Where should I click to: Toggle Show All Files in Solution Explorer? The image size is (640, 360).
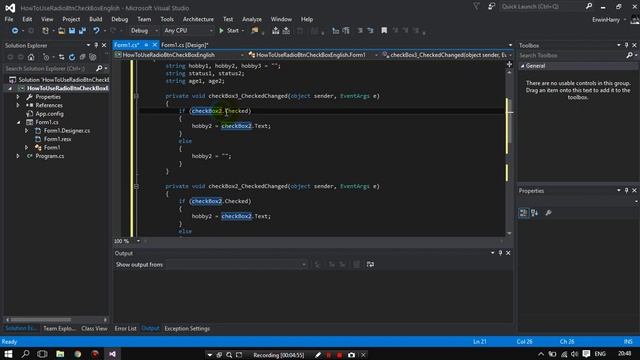(93, 57)
